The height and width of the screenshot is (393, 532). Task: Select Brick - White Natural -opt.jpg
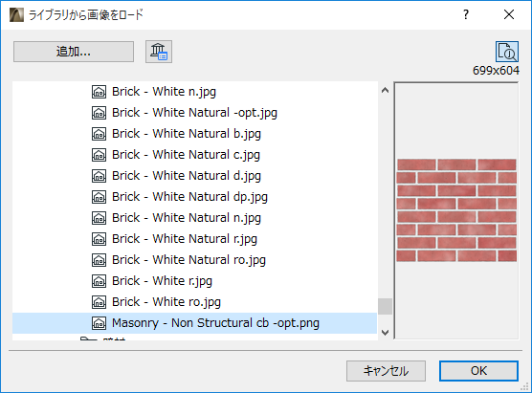click(195, 113)
